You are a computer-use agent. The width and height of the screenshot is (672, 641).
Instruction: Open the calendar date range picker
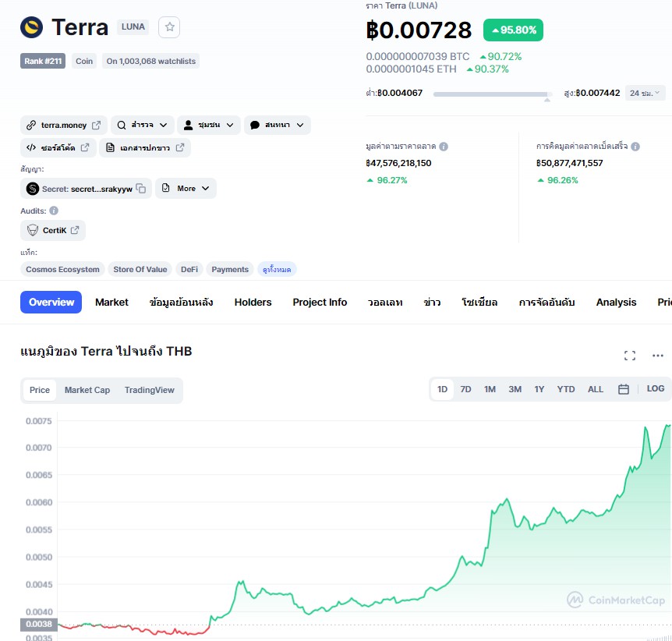coord(624,389)
